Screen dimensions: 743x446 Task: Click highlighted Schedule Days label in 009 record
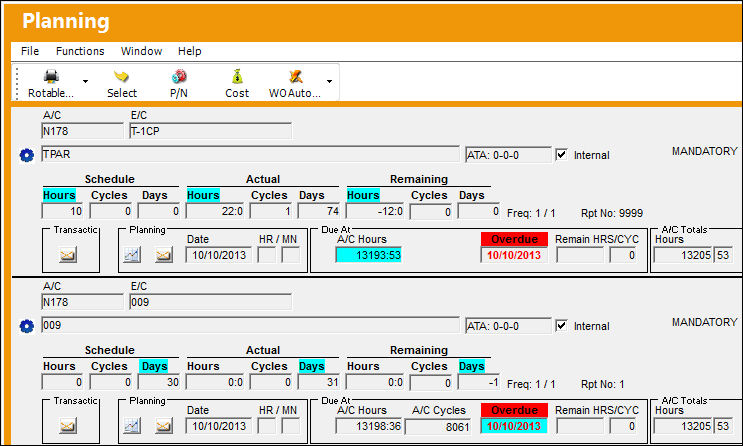(x=154, y=366)
